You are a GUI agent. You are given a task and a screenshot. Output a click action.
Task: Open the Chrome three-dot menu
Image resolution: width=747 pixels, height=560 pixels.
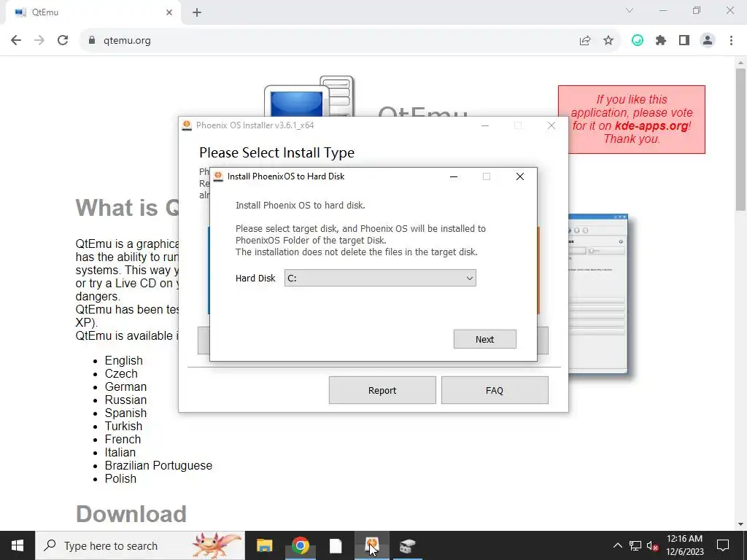click(731, 41)
